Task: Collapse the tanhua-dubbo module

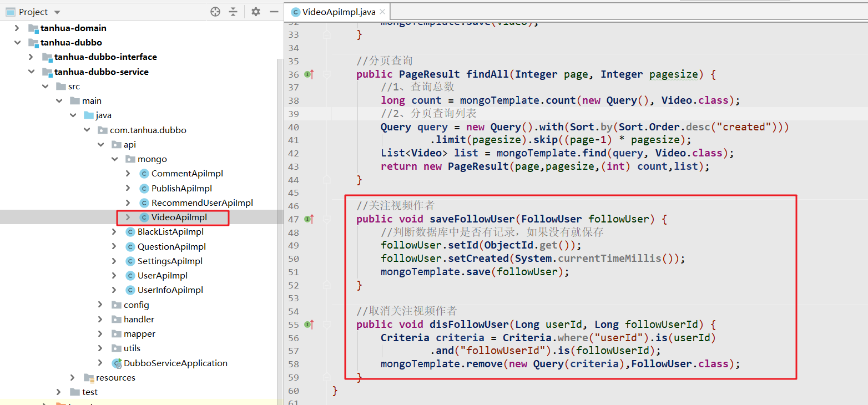Action: click(17, 42)
